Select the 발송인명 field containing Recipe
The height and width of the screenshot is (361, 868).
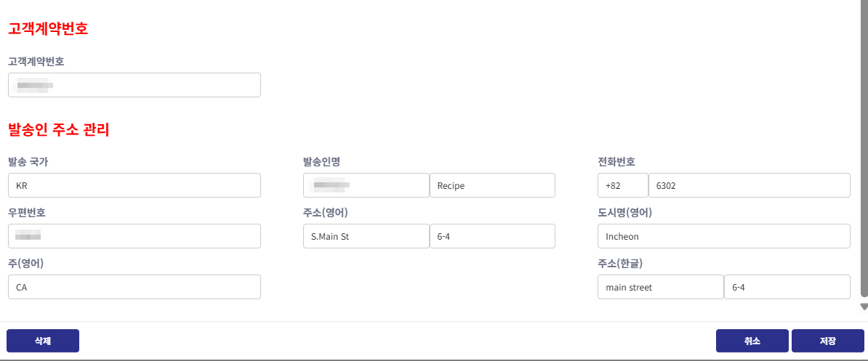[492, 185]
